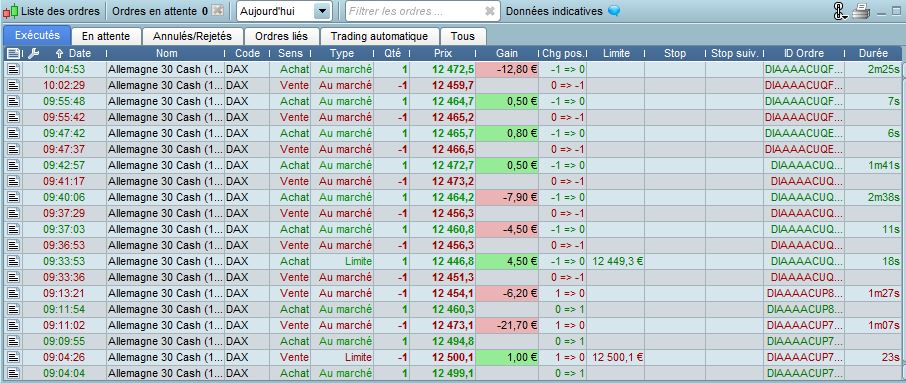Click the -7,90 € gain cell
Viewport: 906px width, 383px height.
[x=507, y=197]
